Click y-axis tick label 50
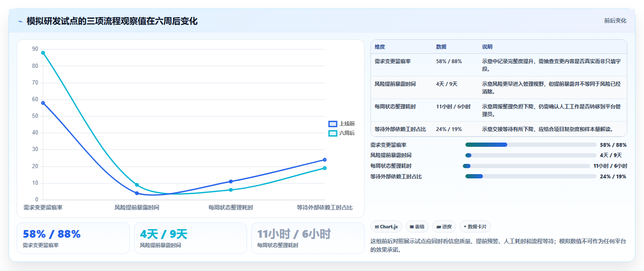Viewport: 644px width, 271px height. (35, 116)
